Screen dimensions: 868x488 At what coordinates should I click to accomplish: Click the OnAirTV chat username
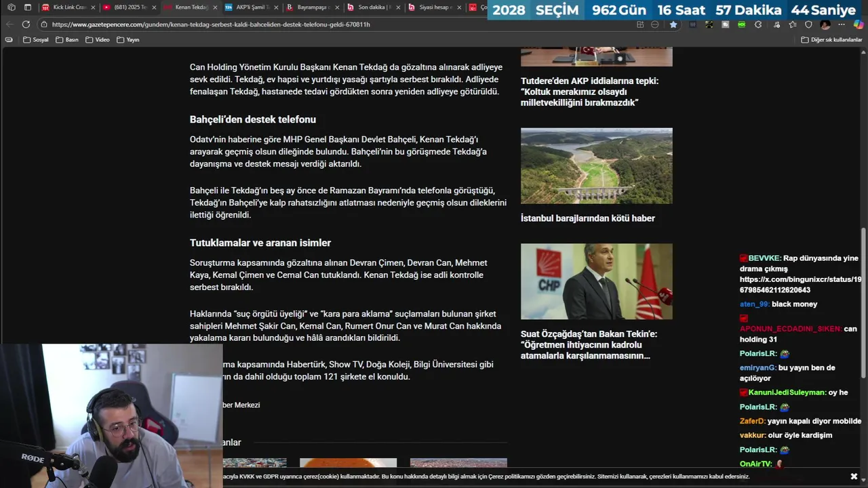coord(755,464)
